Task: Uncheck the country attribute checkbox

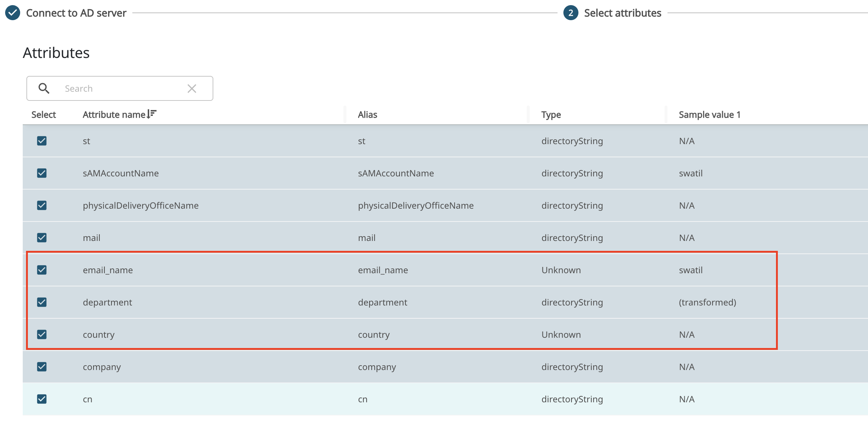Action: pyautogui.click(x=42, y=334)
